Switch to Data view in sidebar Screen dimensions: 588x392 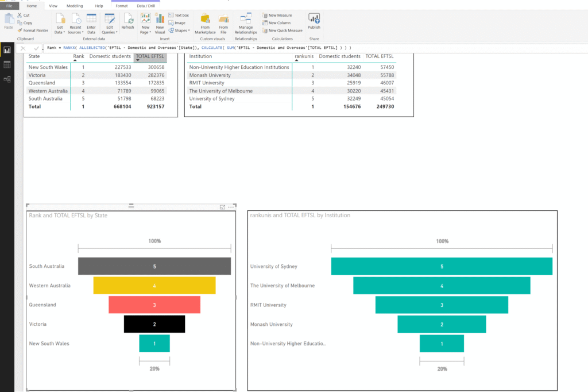point(7,64)
